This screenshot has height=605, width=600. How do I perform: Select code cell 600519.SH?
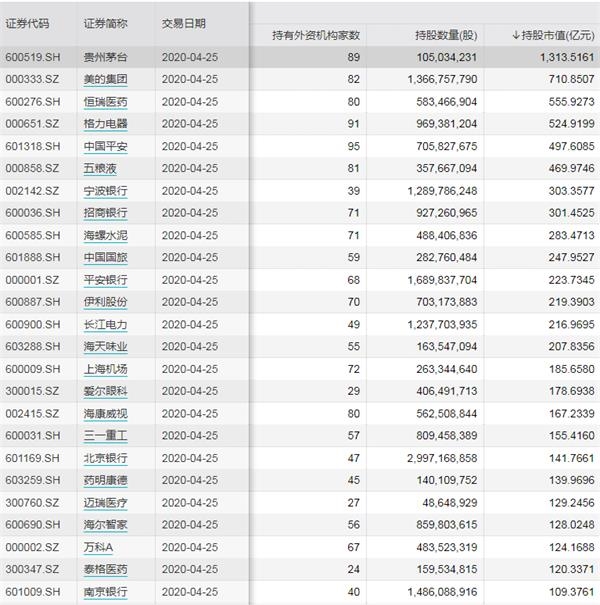33,57
